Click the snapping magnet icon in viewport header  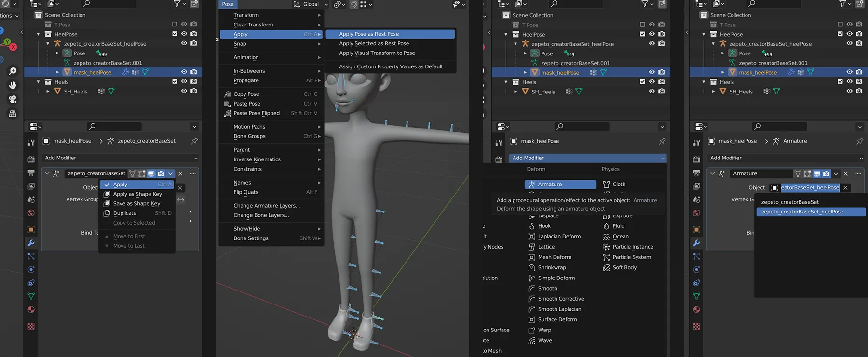tap(354, 4)
